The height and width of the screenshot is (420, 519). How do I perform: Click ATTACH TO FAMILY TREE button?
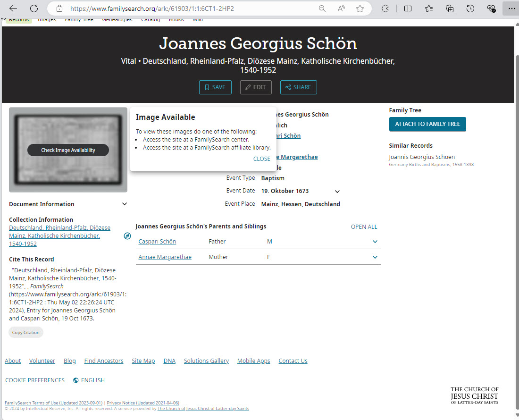pyautogui.click(x=427, y=124)
